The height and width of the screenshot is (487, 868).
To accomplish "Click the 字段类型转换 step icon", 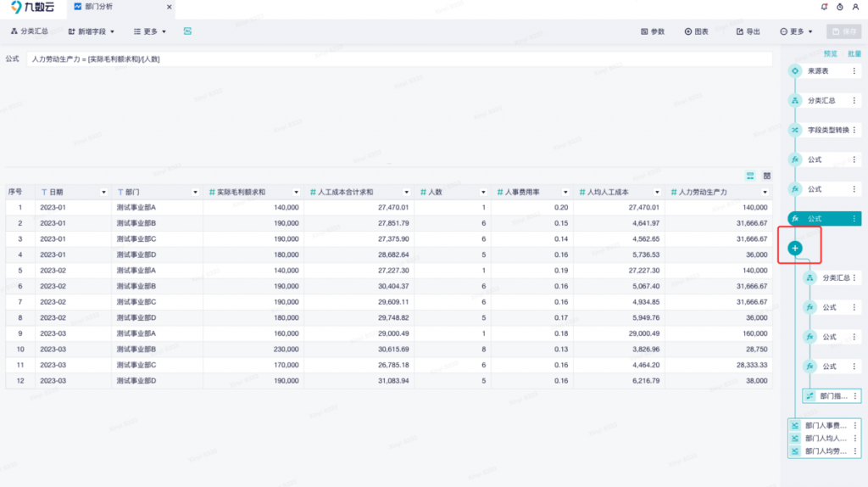I will pyautogui.click(x=795, y=130).
